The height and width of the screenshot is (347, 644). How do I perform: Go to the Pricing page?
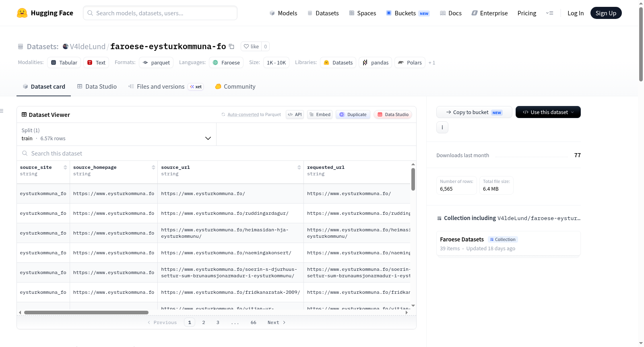coord(527,13)
